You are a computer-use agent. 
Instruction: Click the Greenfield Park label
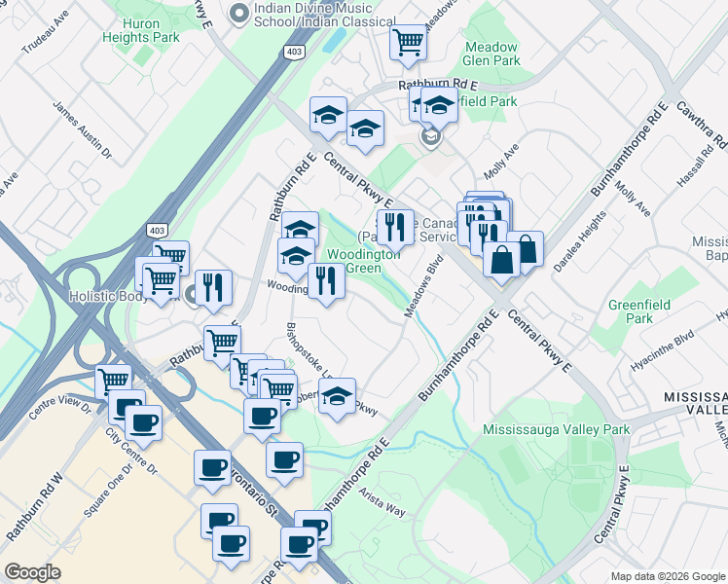tap(638, 311)
